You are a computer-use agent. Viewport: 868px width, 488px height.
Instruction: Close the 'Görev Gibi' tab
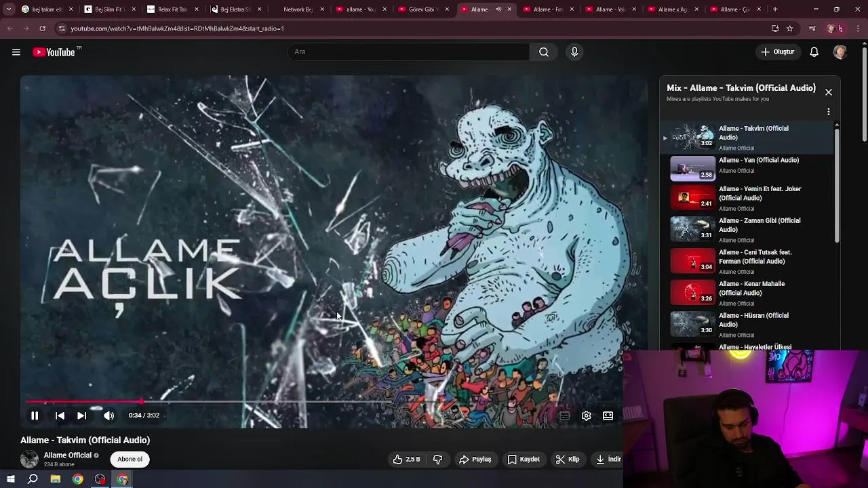[447, 9]
